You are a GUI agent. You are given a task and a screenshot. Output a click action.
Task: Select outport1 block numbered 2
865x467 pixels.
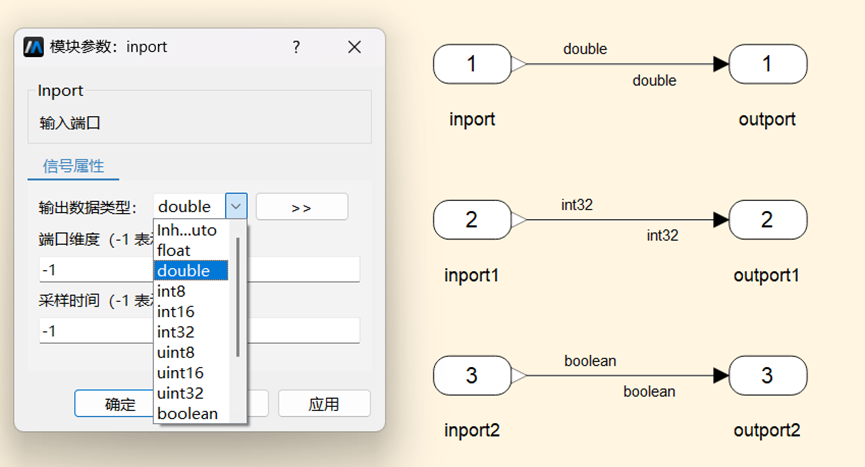[768, 219]
